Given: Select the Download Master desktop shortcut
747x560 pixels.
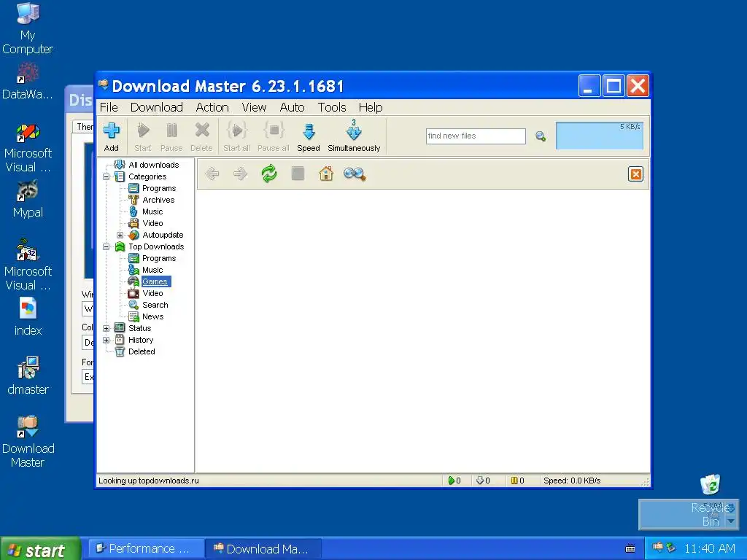Looking at the screenshot, I should click(28, 442).
